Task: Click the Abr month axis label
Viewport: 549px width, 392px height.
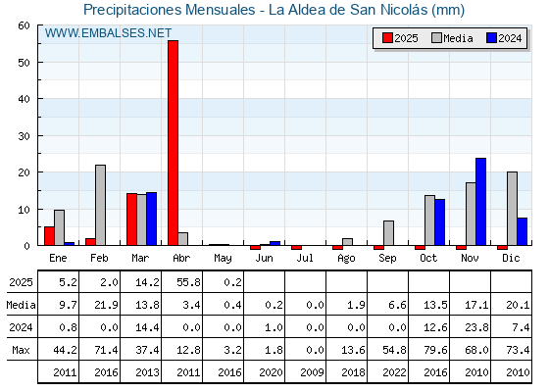Action: coord(181,259)
